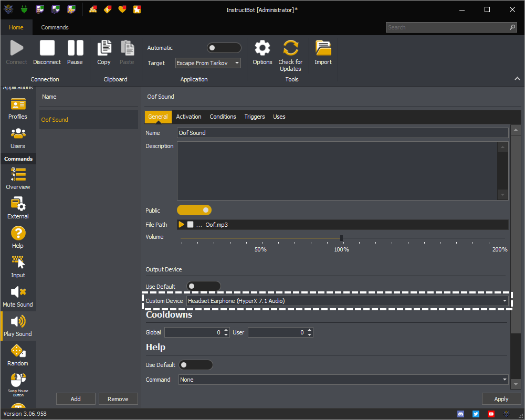The image size is (525, 420).
Task: Click the yellow heart icon in title bar
Action: [x=122, y=9]
